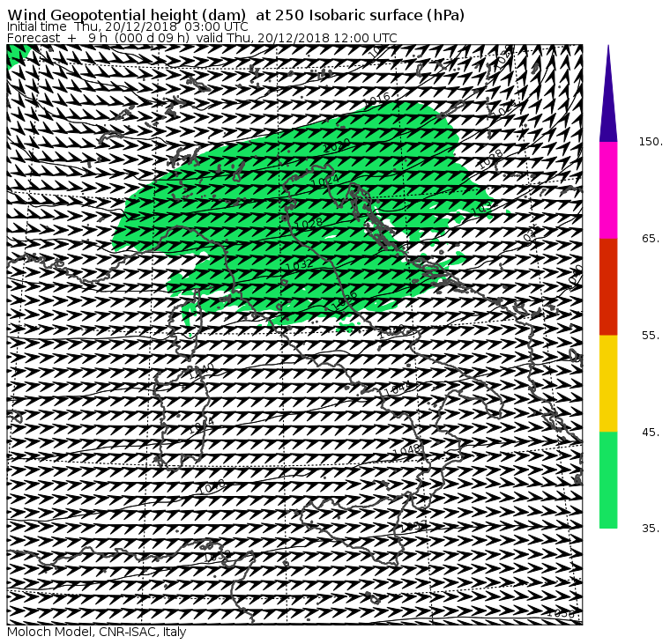Click the 'Initial time Thu, 20/12/2018 03:00 UTC' line
Image resolution: width=670 pixels, height=644 pixels.
coord(127,26)
